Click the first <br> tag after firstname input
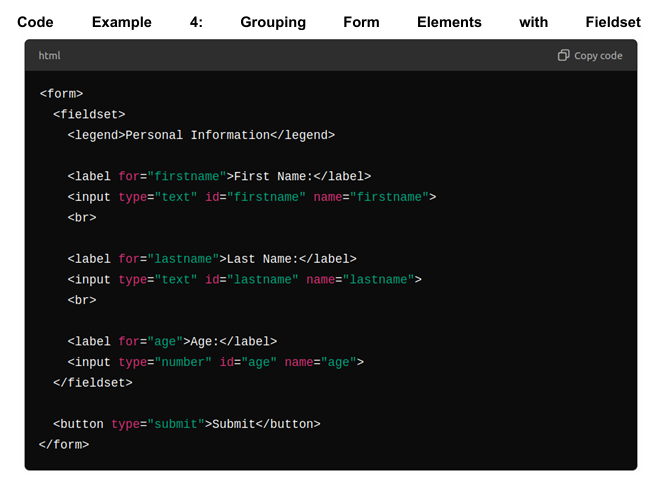 (82, 217)
